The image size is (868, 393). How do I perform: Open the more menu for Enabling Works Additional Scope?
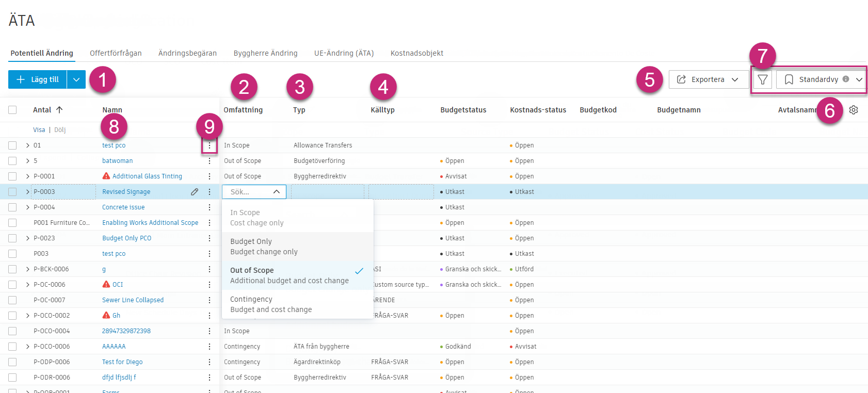pos(210,223)
